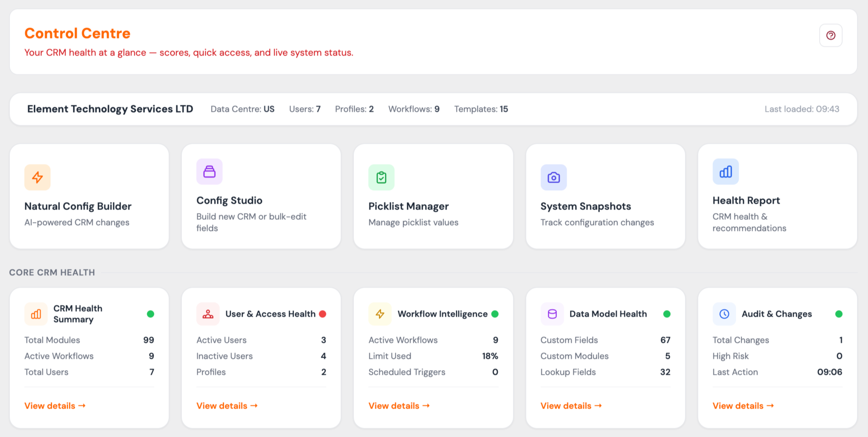Follow the User & Access Health View details link
Image resolution: width=868 pixels, height=437 pixels.
[x=227, y=405]
